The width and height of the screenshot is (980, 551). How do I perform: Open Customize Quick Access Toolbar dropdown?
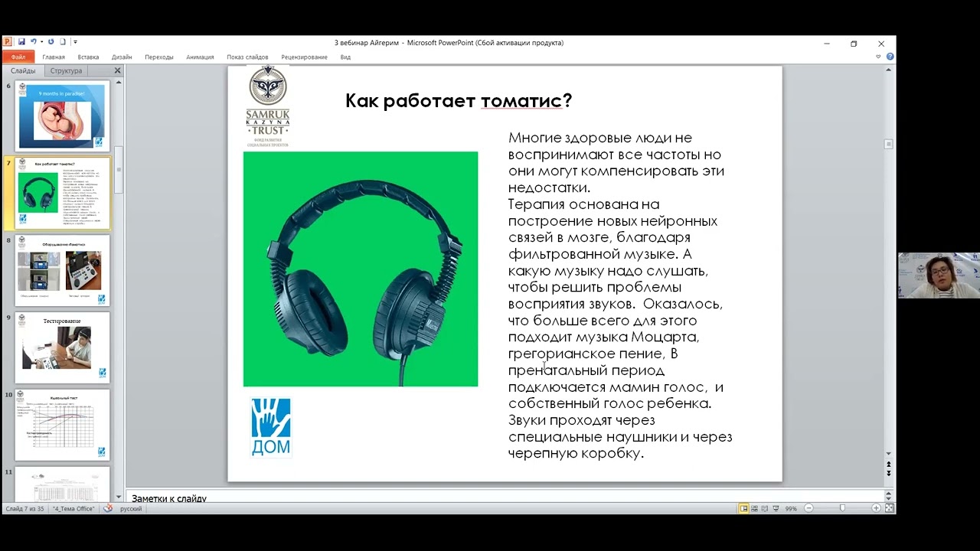coord(75,42)
